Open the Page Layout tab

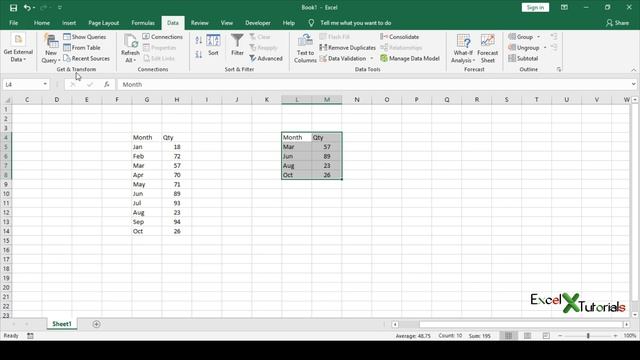[x=104, y=23]
